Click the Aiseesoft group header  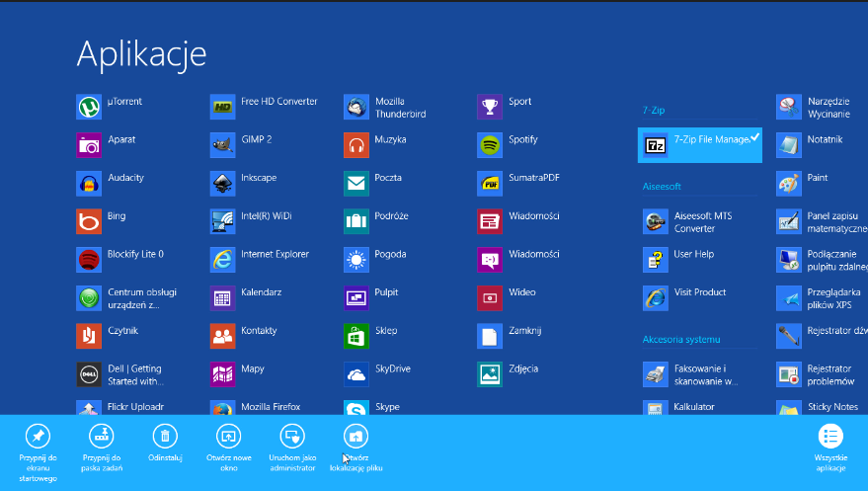pyautogui.click(x=662, y=187)
